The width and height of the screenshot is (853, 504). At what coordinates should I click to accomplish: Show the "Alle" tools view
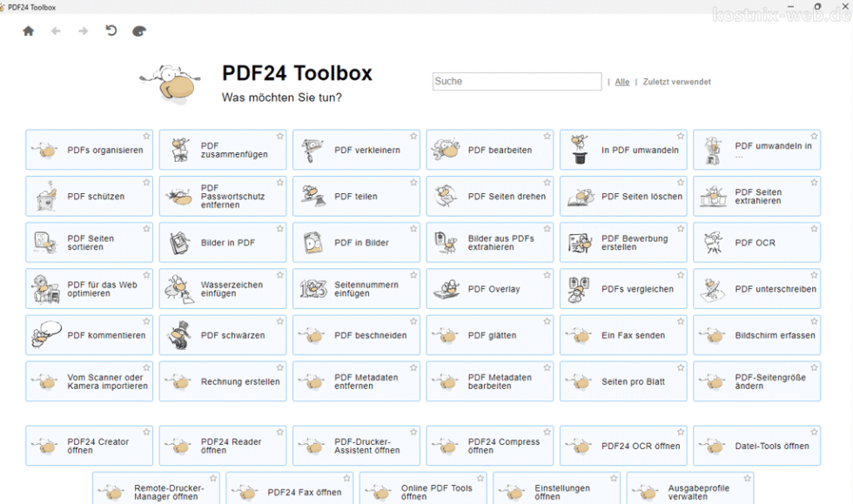[622, 81]
